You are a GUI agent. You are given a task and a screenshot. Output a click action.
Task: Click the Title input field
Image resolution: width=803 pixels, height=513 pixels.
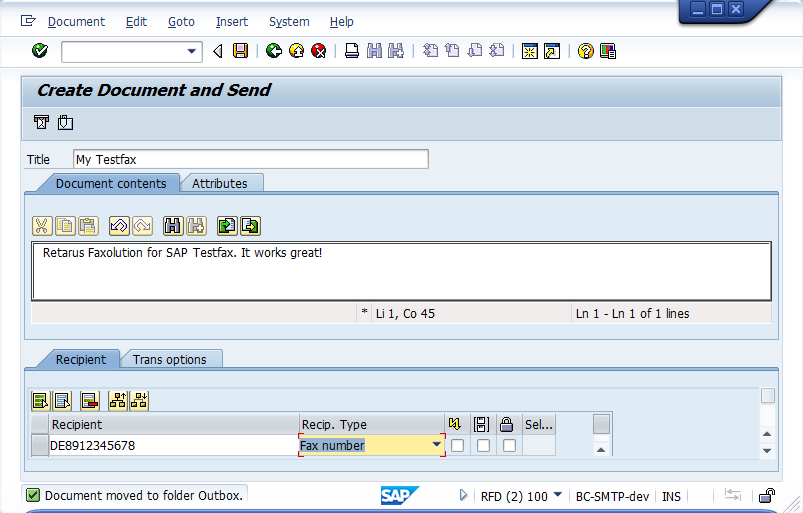[250, 159]
